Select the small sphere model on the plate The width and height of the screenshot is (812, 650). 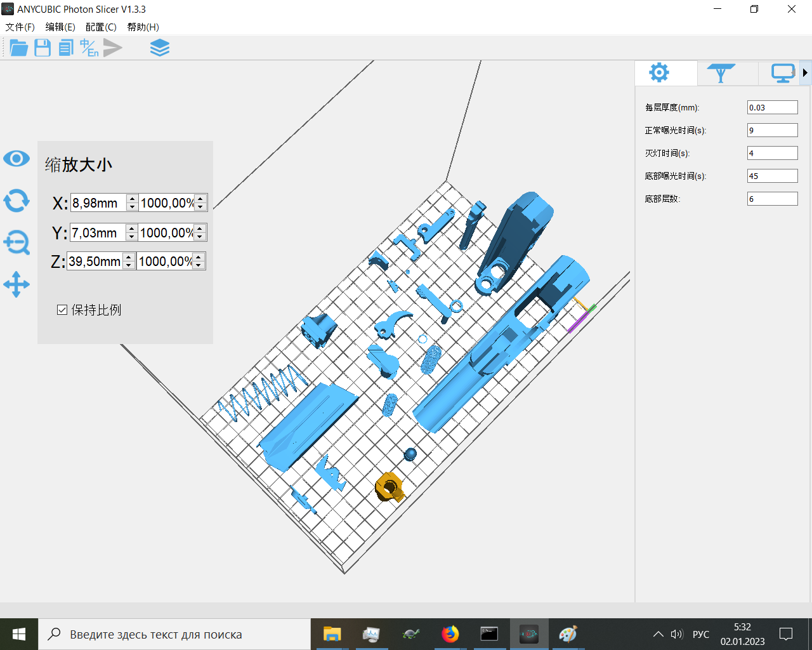click(x=410, y=454)
